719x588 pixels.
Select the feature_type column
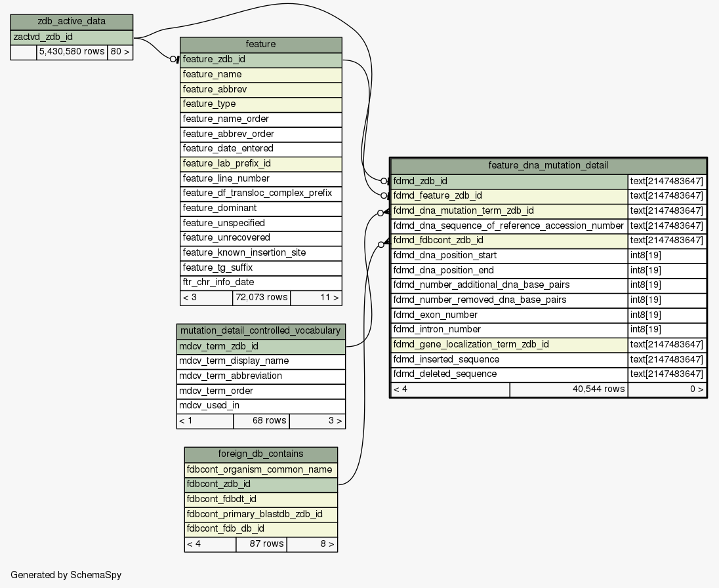click(x=261, y=104)
